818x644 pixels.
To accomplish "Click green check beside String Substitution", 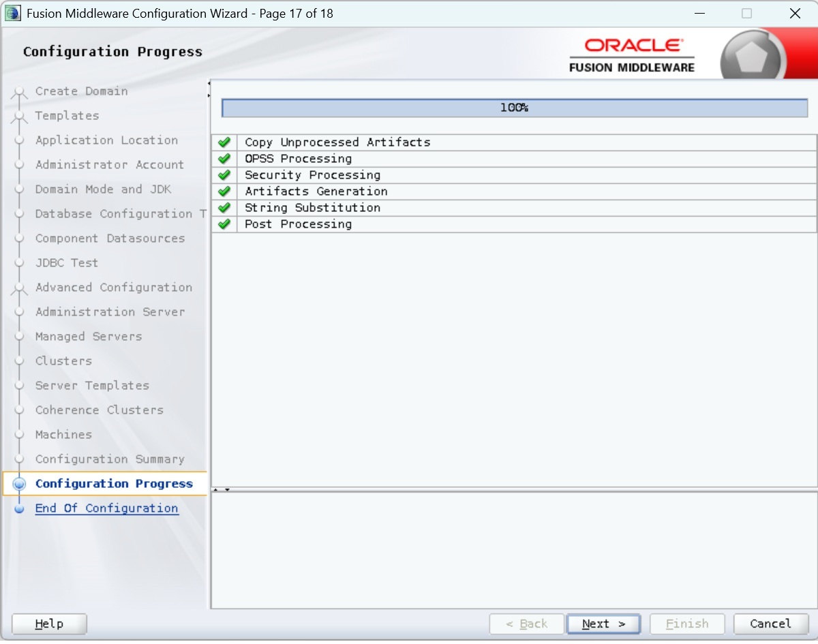I will (224, 208).
